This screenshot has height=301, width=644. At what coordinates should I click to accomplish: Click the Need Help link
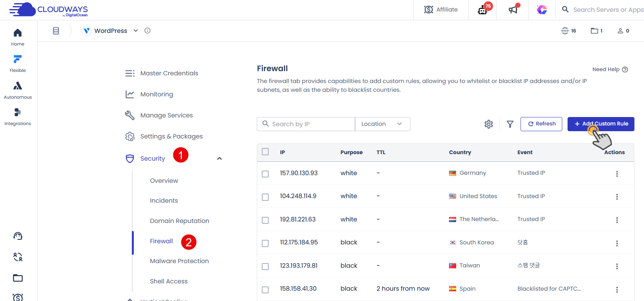(x=606, y=70)
